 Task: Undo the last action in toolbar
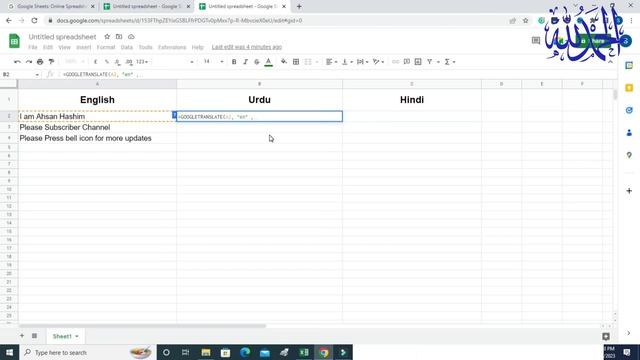click(17, 62)
